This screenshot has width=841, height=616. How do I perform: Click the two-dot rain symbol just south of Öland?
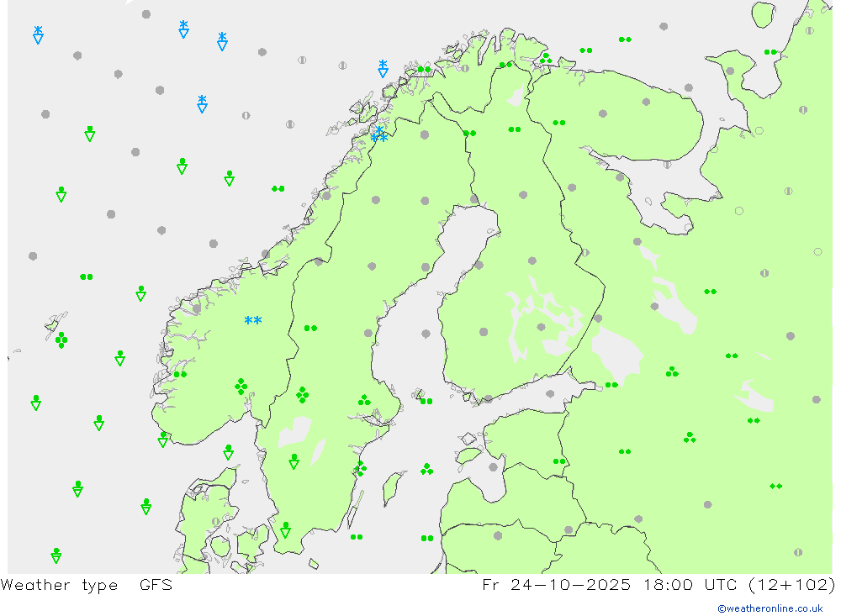click(357, 537)
